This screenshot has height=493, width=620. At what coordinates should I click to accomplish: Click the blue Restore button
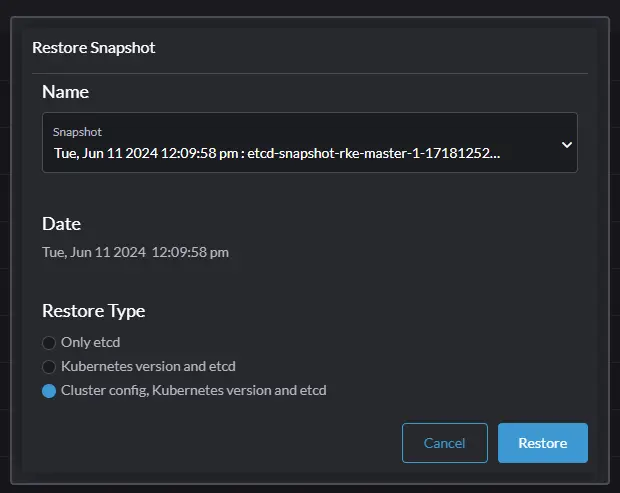(x=542, y=443)
